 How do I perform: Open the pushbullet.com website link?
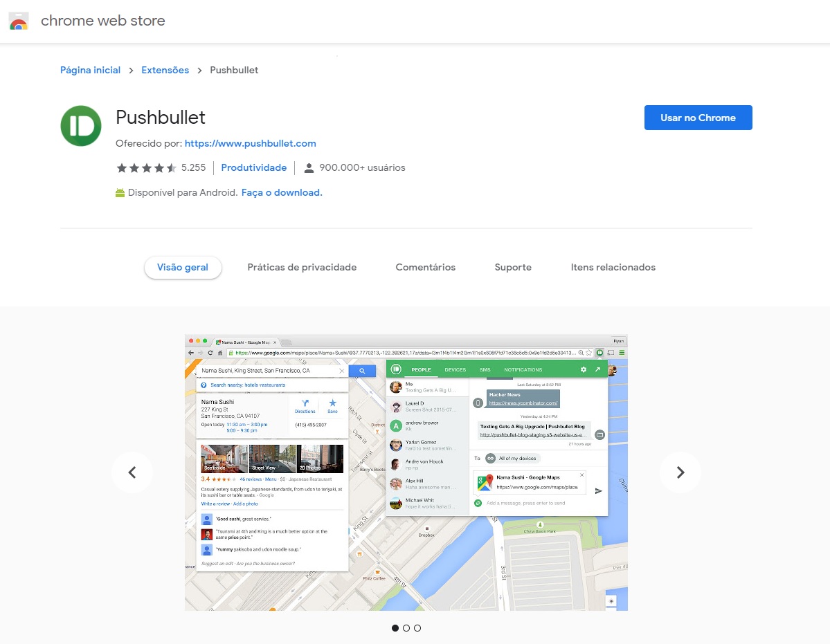point(251,143)
